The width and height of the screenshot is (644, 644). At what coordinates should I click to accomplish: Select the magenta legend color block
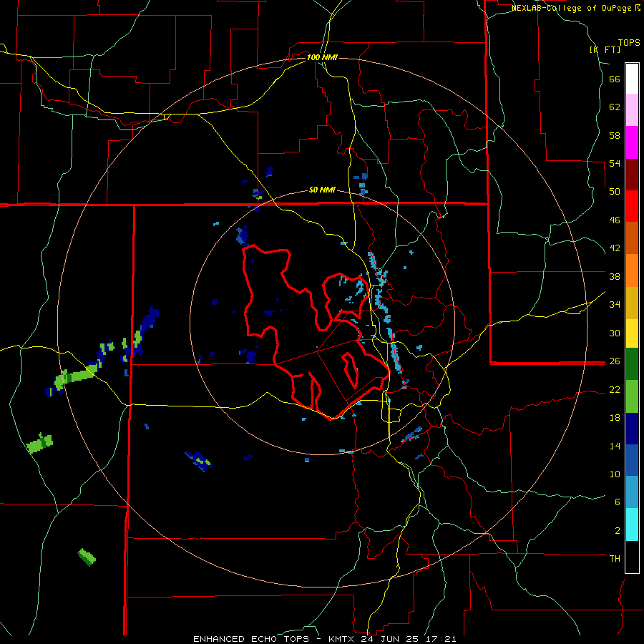[x=632, y=142]
